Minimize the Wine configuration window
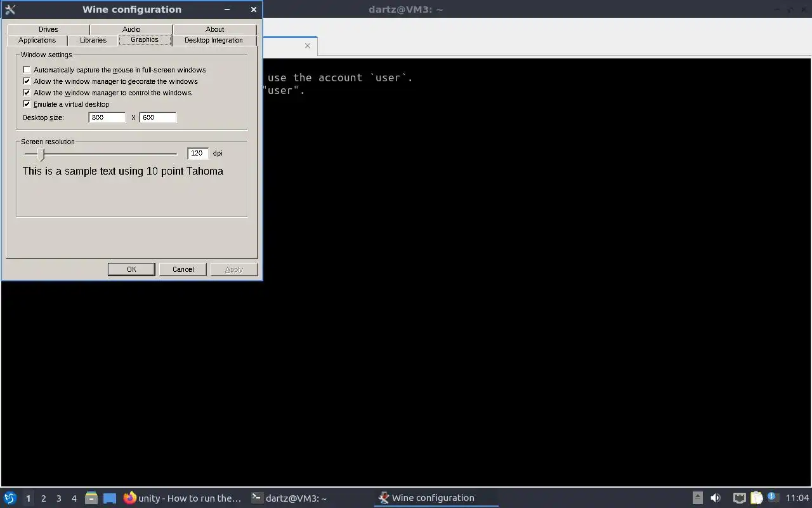The image size is (812, 508). 228,10
